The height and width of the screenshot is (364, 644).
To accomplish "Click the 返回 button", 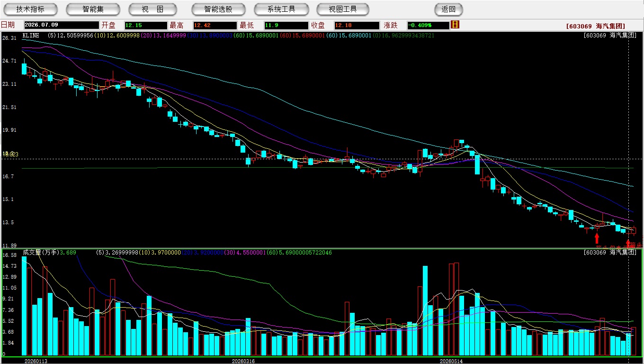I will (x=448, y=9).
